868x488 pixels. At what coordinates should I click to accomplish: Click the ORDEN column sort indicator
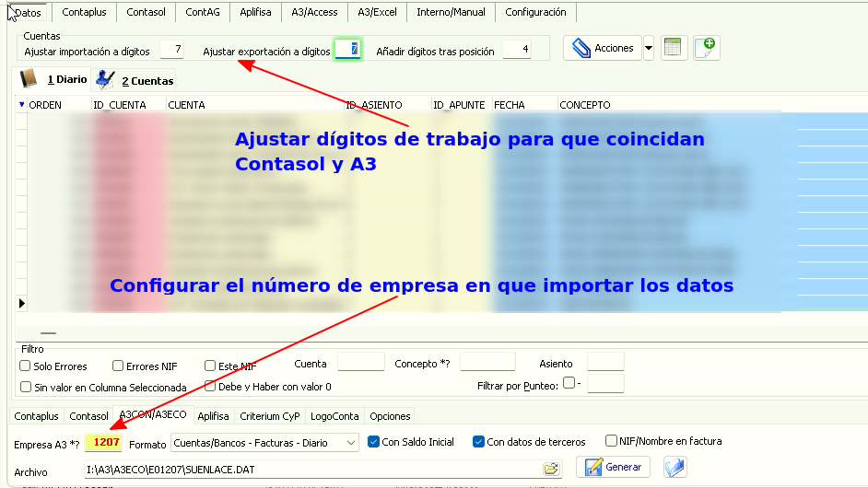[21, 104]
